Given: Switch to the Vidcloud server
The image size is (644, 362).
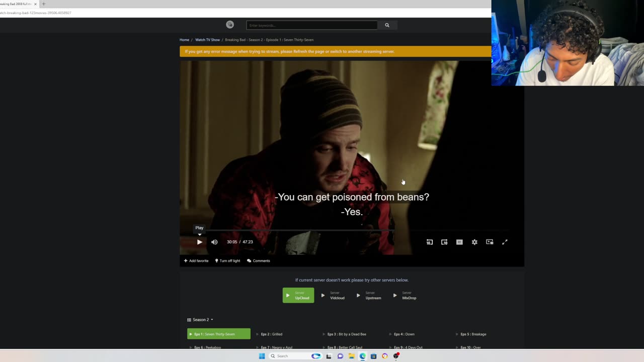Looking at the screenshot, I should pyautogui.click(x=334, y=295).
